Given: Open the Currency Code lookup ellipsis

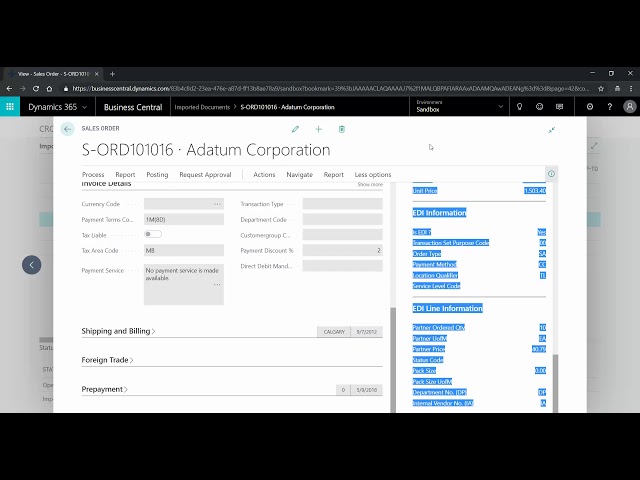Looking at the screenshot, I should [x=218, y=204].
